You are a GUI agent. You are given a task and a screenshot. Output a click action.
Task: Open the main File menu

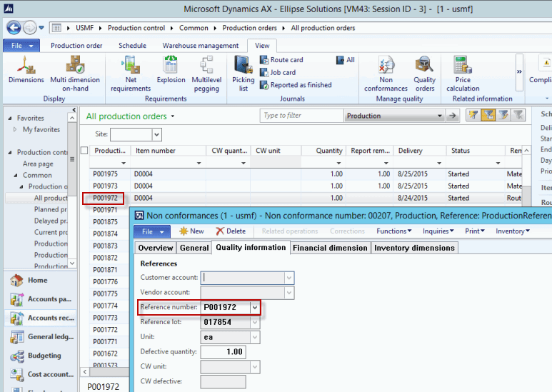pos(21,46)
